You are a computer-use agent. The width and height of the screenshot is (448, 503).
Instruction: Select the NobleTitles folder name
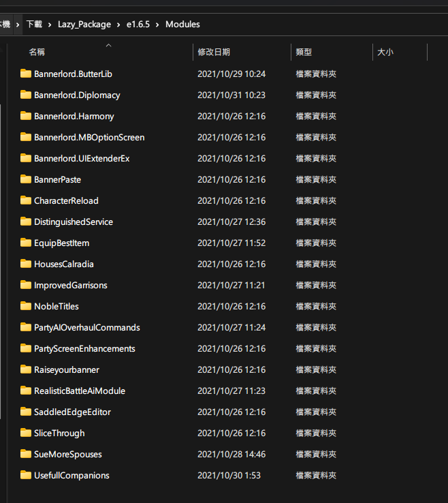point(57,306)
